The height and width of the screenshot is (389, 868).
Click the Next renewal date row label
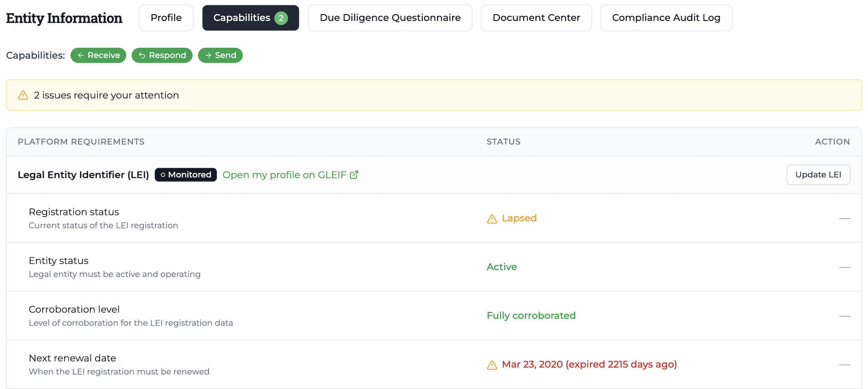coord(72,358)
